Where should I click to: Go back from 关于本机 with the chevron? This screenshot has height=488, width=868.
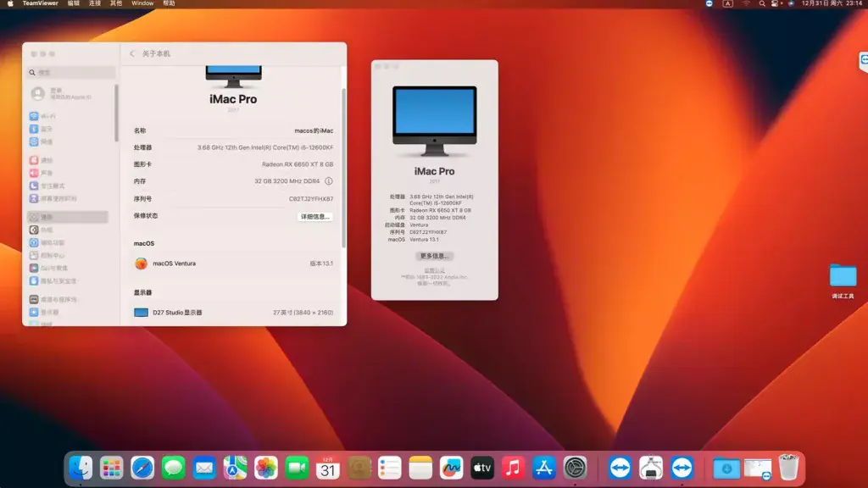pos(132,53)
